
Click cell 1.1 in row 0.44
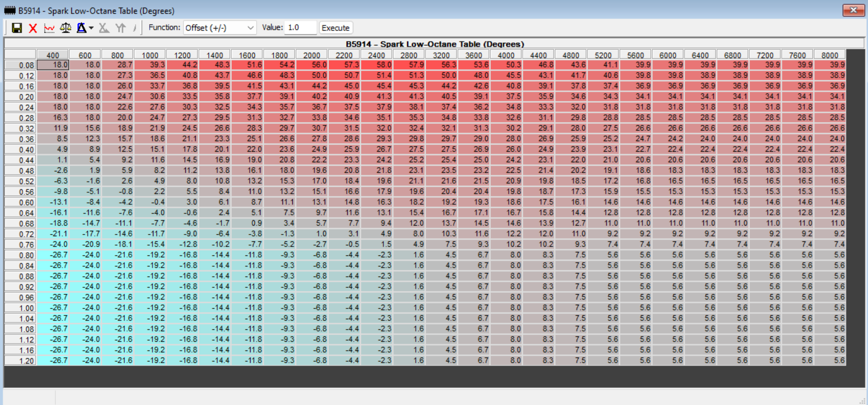point(53,160)
